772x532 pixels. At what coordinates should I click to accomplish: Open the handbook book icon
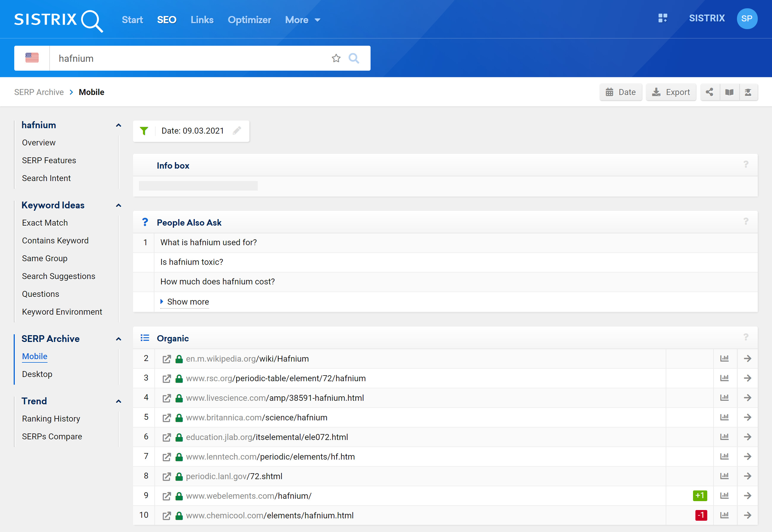pyautogui.click(x=729, y=92)
